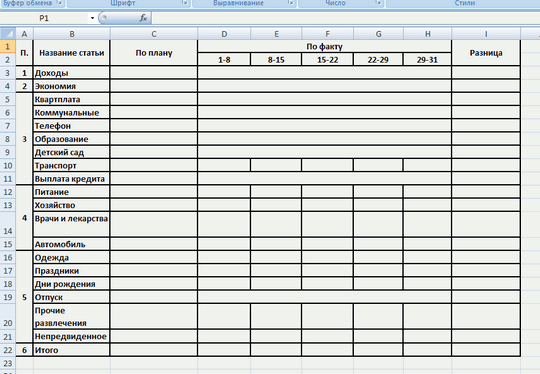Select column G header

(x=378, y=34)
